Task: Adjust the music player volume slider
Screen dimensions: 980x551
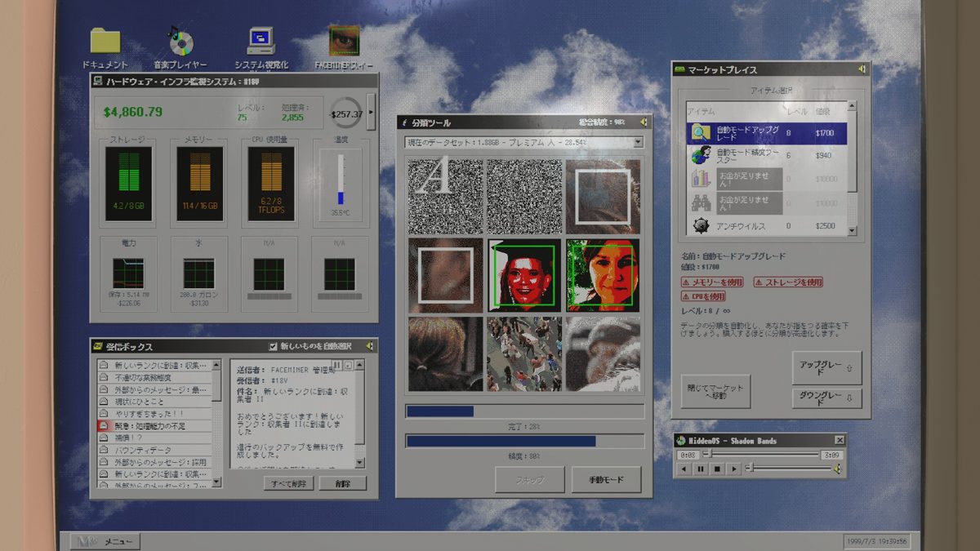Action: (x=792, y=469)
